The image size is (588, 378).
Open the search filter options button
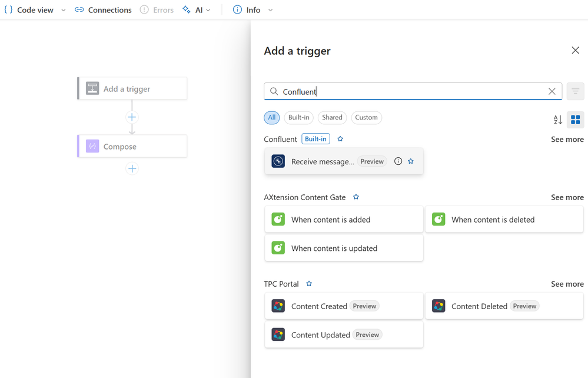[576, 91]
